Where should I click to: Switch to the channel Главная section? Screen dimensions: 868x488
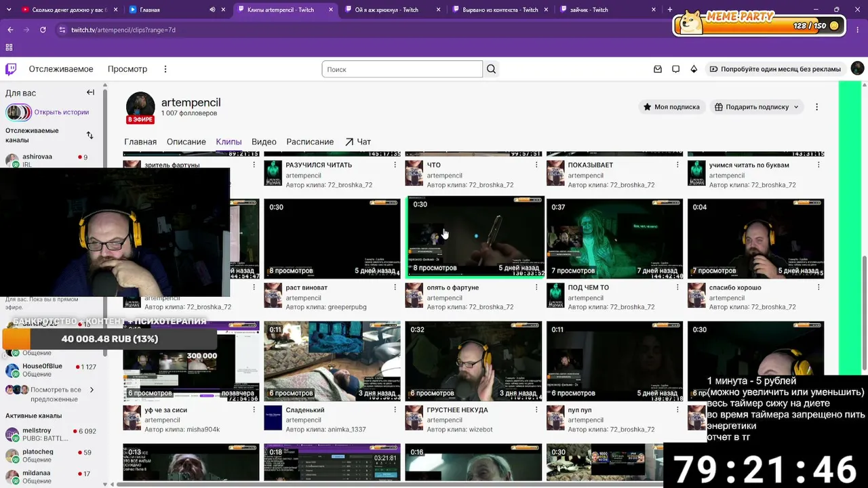[140, 142]
